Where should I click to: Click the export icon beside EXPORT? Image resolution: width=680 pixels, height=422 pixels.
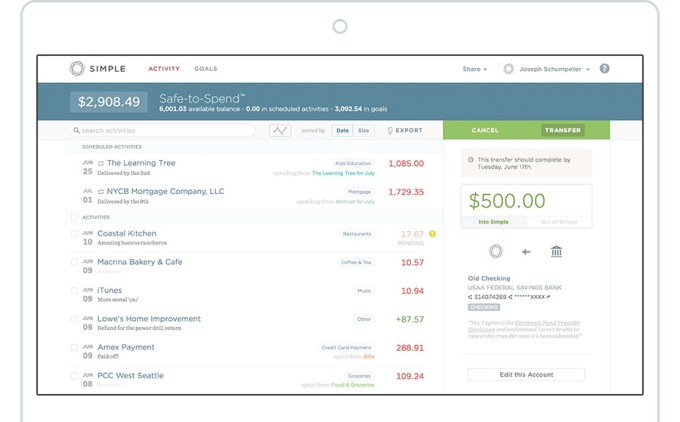click(390, 131)
